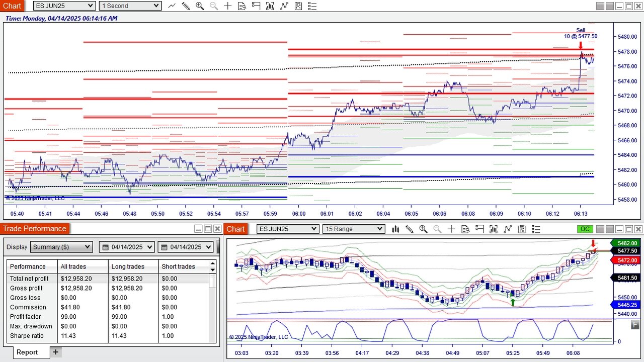Screen dimensions: 644x362
Task: Open the end date 04/14/2025 picker
Action: tap(186, 247)
